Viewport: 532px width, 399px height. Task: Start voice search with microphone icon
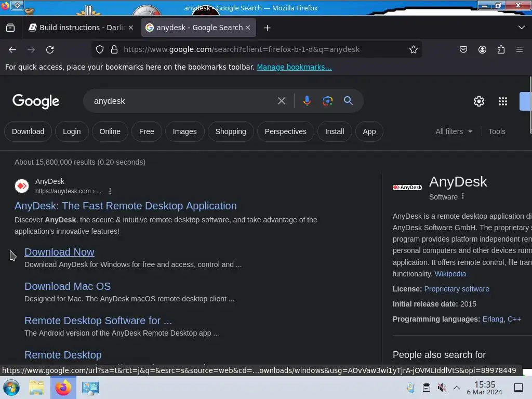click(x=307, y=101)
